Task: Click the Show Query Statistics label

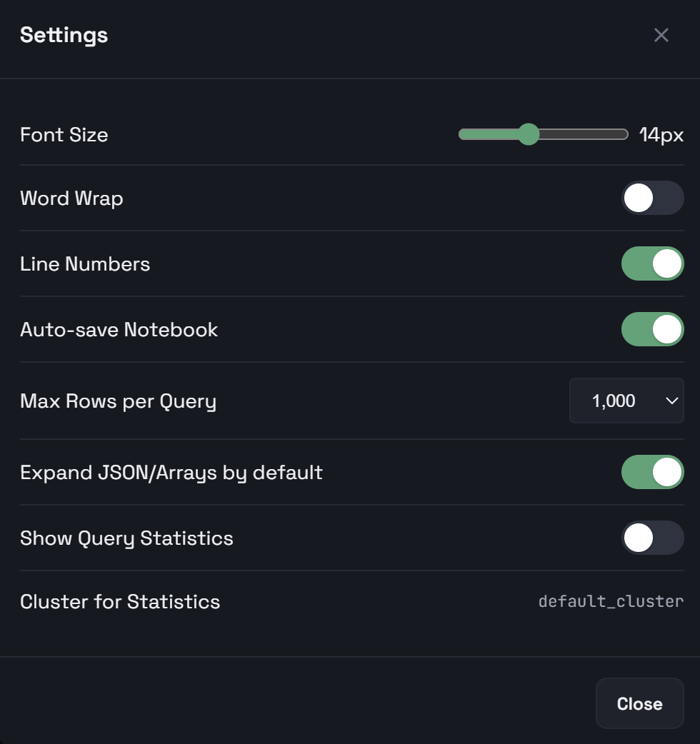Action: [x=126, y=538]
